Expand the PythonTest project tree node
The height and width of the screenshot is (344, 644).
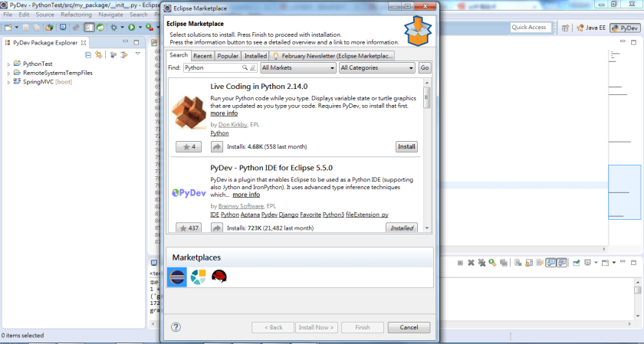coord(8,64)
